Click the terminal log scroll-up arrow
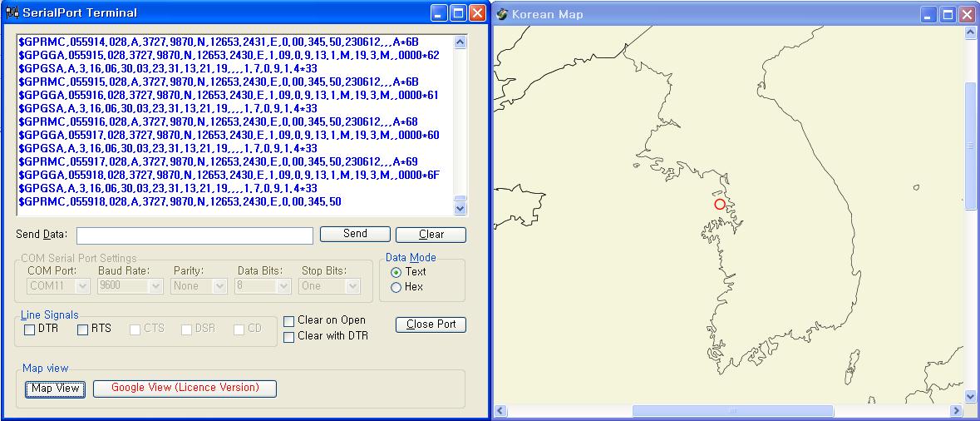This screenshot has width=980, height=421. pos(460,42)
